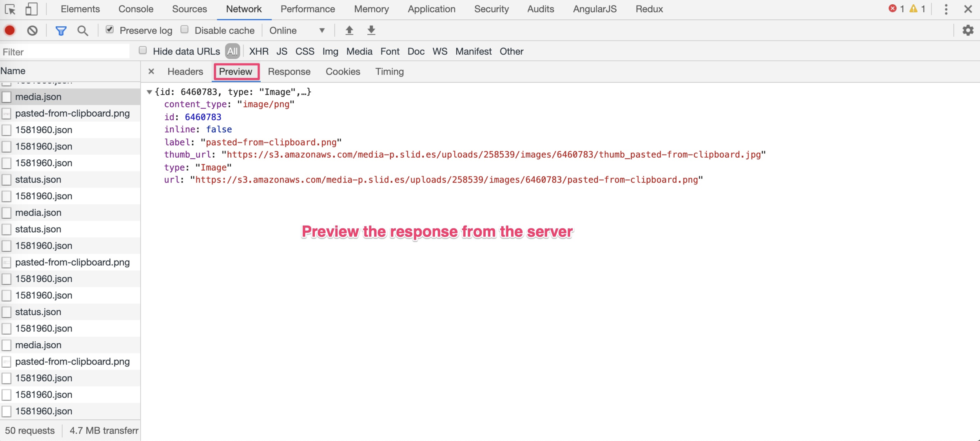Screen dimensions: 980x441
Task: Filter requests by XHR type
Action: tap(259, 51)
